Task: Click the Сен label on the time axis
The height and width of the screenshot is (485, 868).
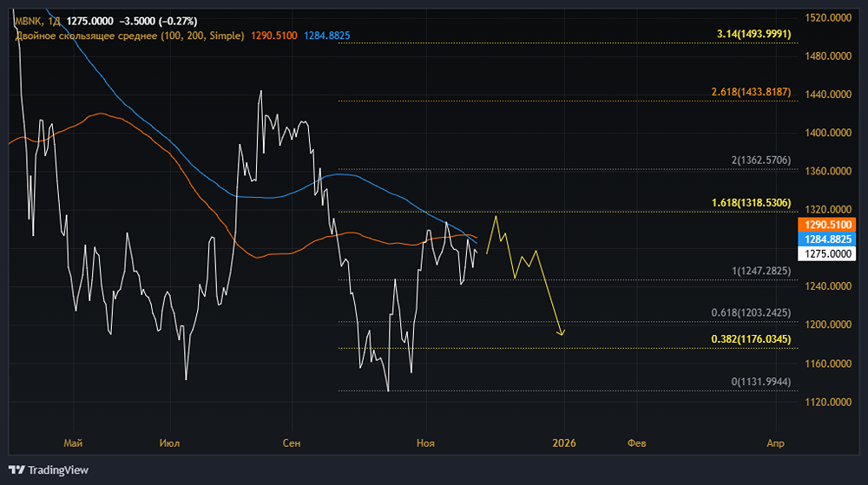Action: pos(292,442)
